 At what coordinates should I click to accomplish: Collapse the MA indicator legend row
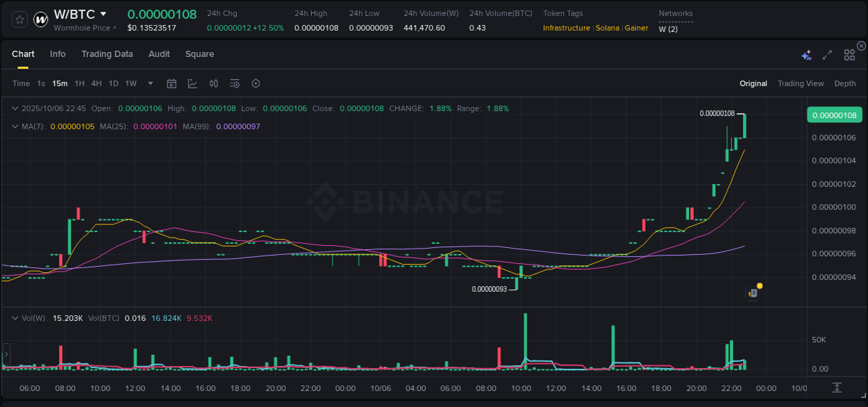tap(15, 126)
